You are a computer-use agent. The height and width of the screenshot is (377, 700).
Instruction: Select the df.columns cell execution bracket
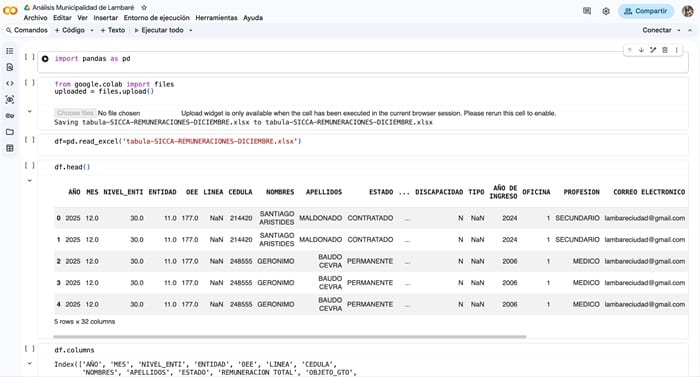pyautogui.click(x=29, y=349)
